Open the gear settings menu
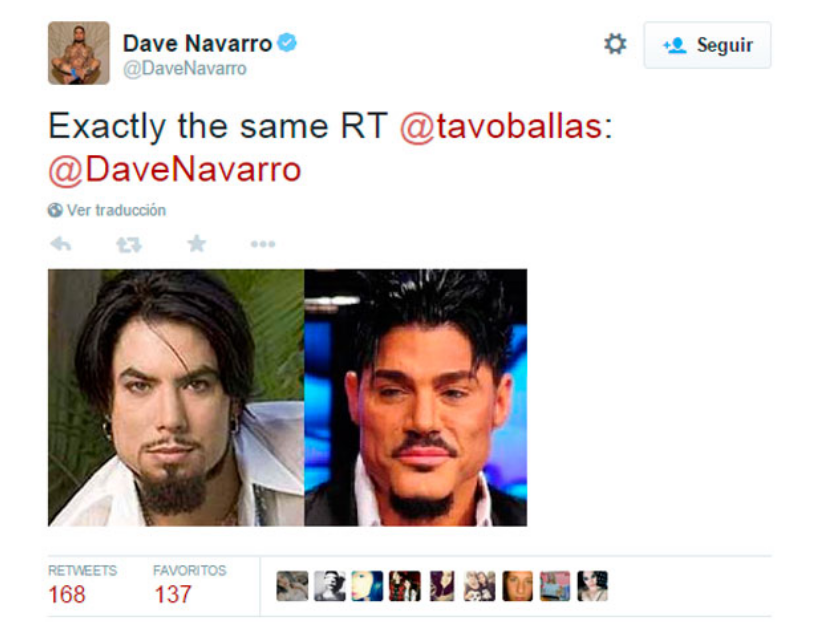Screen dimensions: 818x622 [x=615, y=44]
